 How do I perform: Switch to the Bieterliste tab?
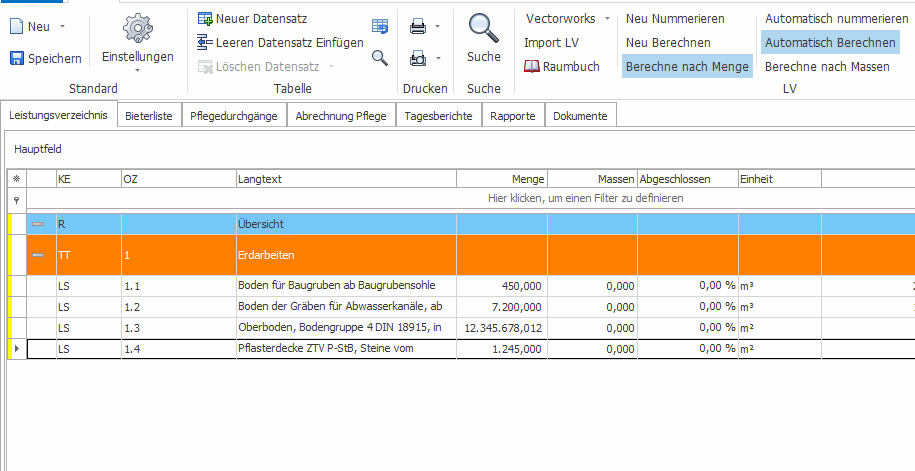(x=149, y=116)
